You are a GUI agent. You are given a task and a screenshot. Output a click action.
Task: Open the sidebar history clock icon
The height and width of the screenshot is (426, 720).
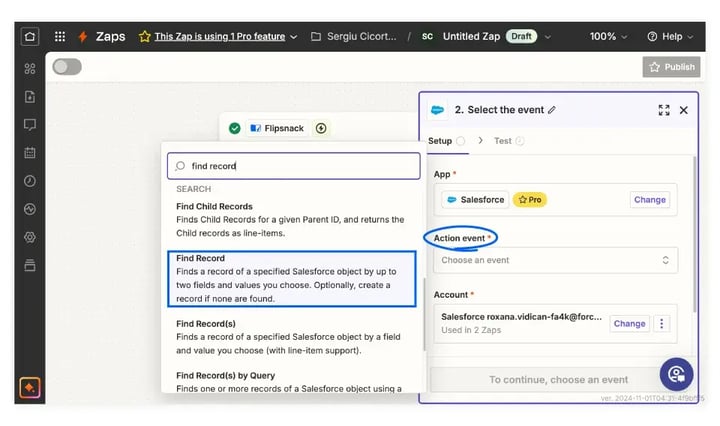click(30, 181)
